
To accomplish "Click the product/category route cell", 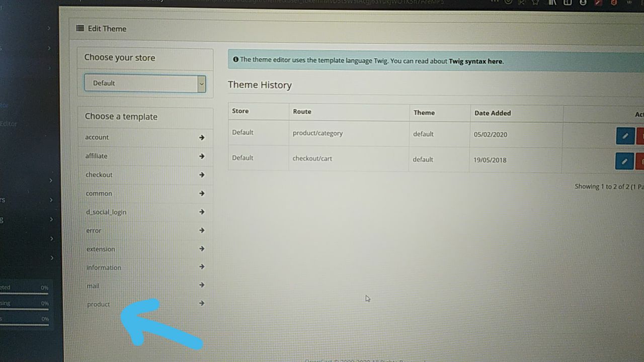I will 349,133.
